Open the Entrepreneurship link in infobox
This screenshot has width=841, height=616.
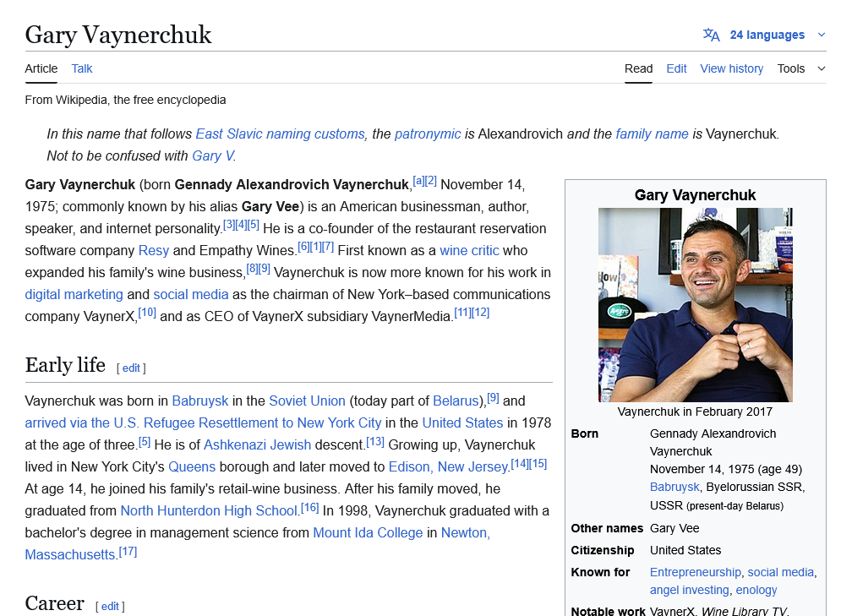[696, 573]
